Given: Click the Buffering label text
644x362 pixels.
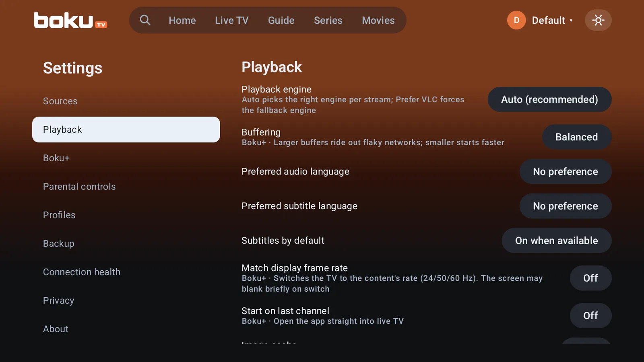Looking at the screenshot, I should tap(261, 132).
